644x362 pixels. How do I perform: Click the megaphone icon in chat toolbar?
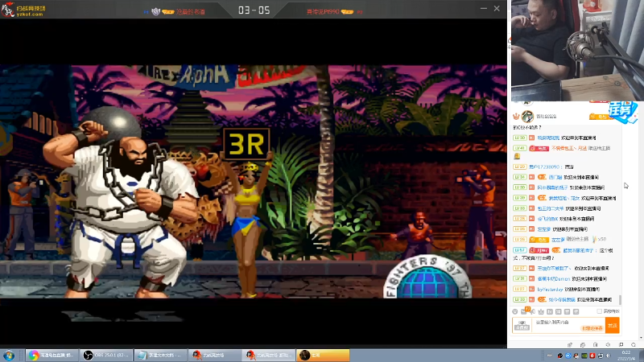533,311
